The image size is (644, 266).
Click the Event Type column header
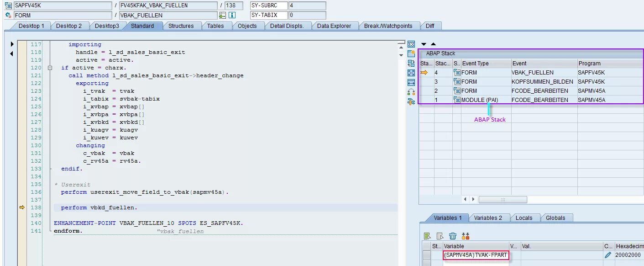tap(486, 64)
